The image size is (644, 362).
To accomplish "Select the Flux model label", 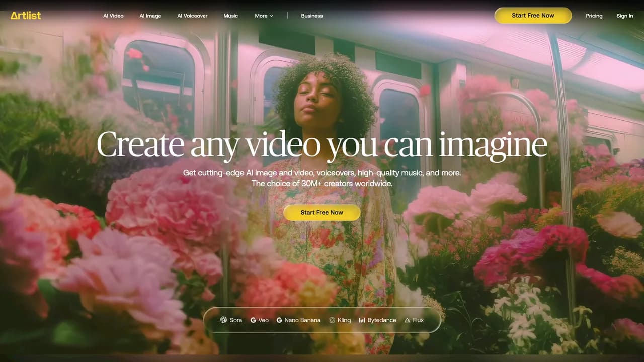I will click(x=418, y=320).
